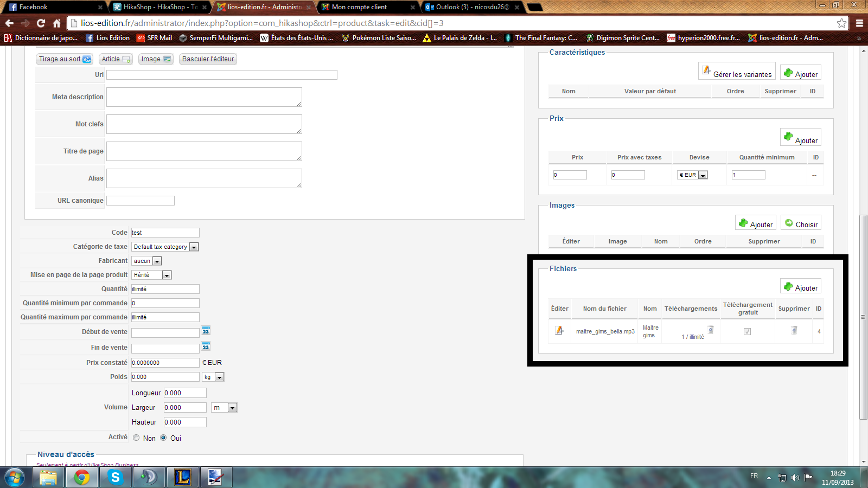Open the Le Palais de Zelda bookmark
868x488 pixels.
(x=460, y=38)
